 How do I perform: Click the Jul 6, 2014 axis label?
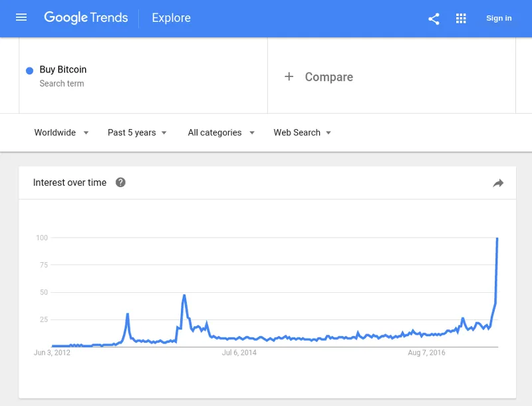tap(239, 353)
